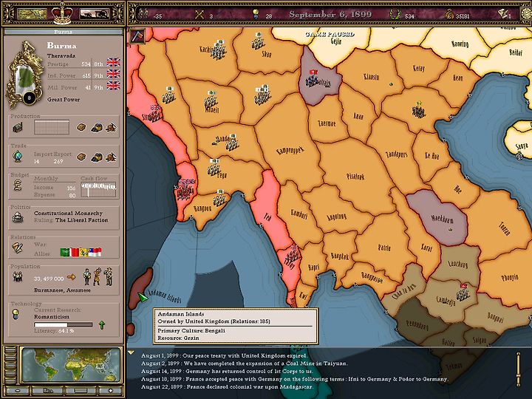
Task: Click the Romanticism current research text
Action: click(x=52, y=316)
